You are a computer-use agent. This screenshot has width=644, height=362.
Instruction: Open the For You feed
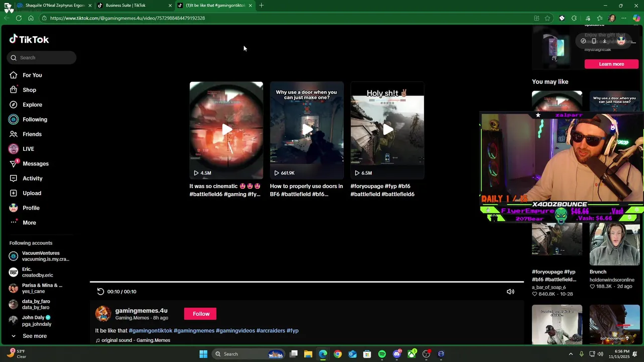click(x=32, y=75)
